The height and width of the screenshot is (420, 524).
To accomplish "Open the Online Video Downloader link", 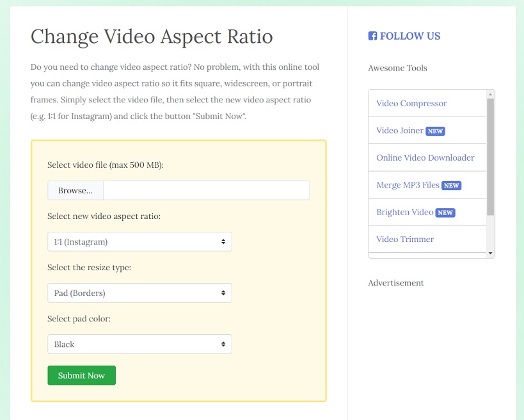I will click(x=425, y=157).
